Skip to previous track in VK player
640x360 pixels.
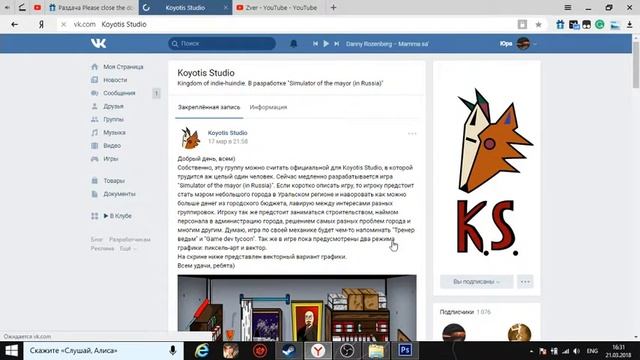click(315, 44)
